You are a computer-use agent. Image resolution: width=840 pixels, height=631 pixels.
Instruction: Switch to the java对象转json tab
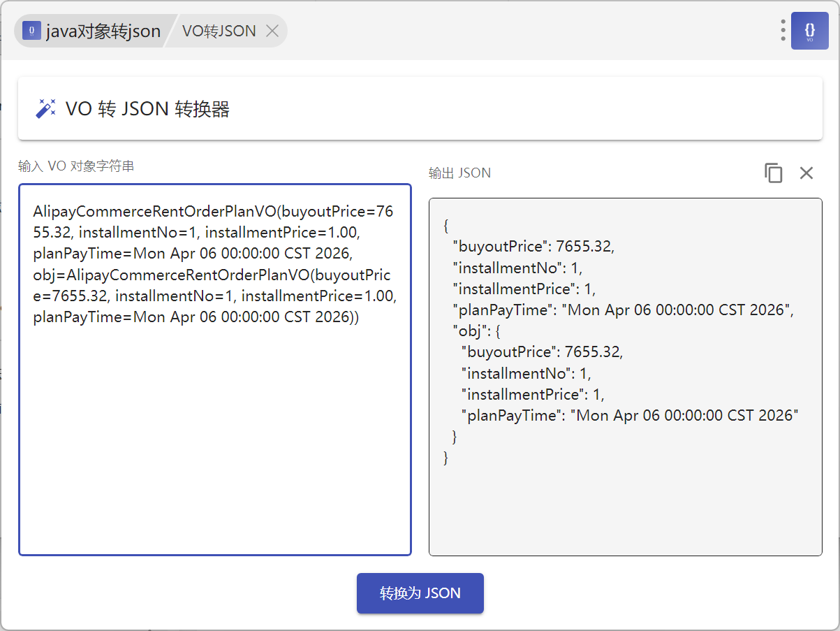[103, 31]
